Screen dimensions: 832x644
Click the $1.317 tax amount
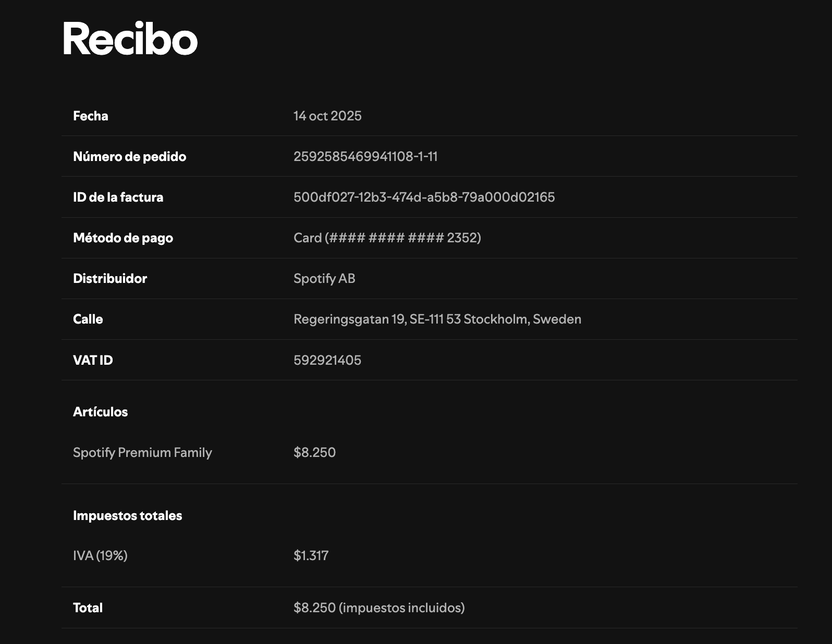pos(311,555)
